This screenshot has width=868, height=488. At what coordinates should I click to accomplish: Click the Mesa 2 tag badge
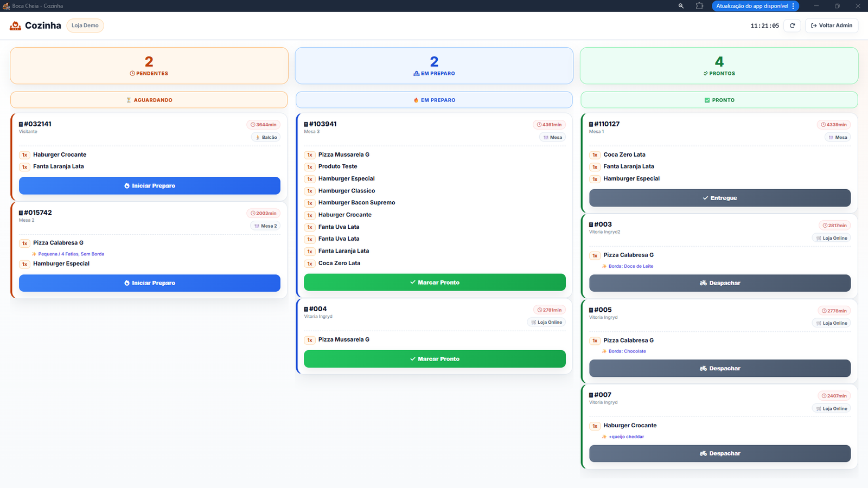pyautogui.click(x=265, y=226)
